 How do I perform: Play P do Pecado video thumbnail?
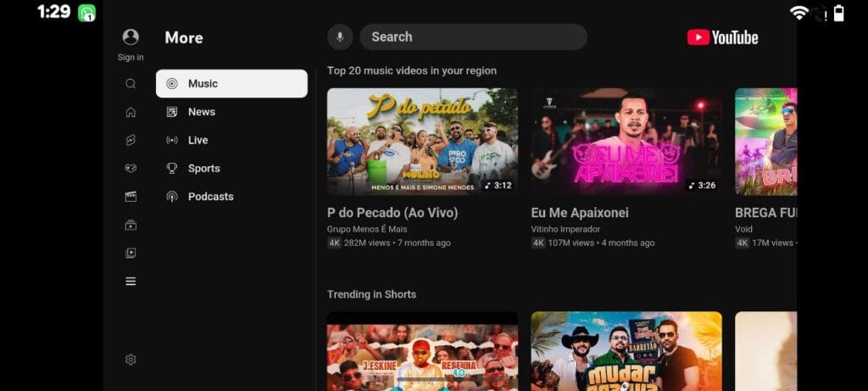422,142
